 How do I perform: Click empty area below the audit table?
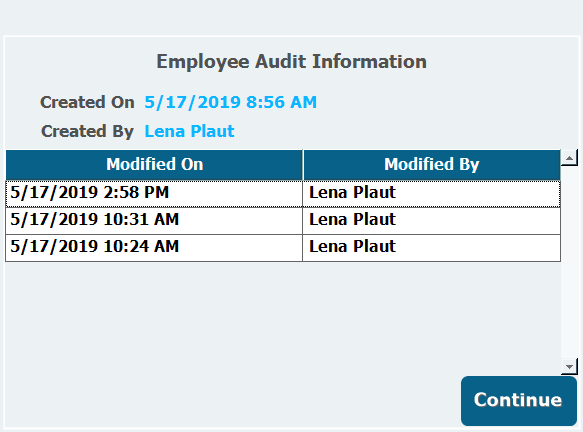point(283,316)
